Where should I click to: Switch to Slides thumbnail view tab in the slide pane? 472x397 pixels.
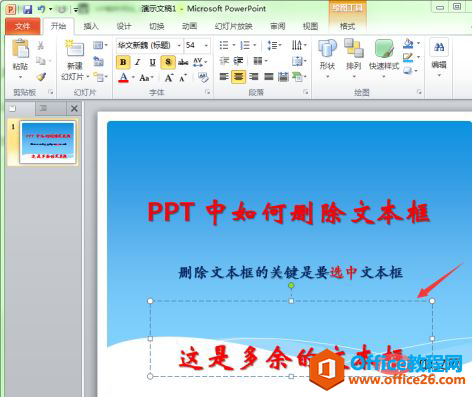[13, 108]
